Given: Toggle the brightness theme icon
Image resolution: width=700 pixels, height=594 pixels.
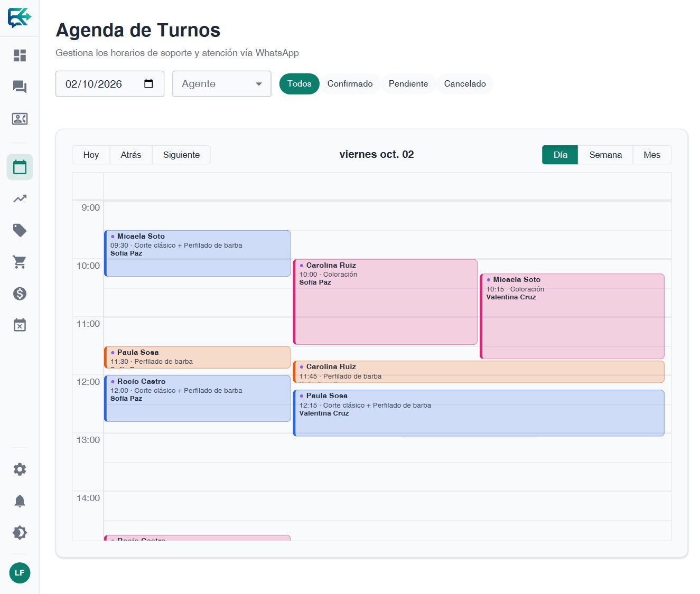Looking at the screenshot, I should point(20,533).
